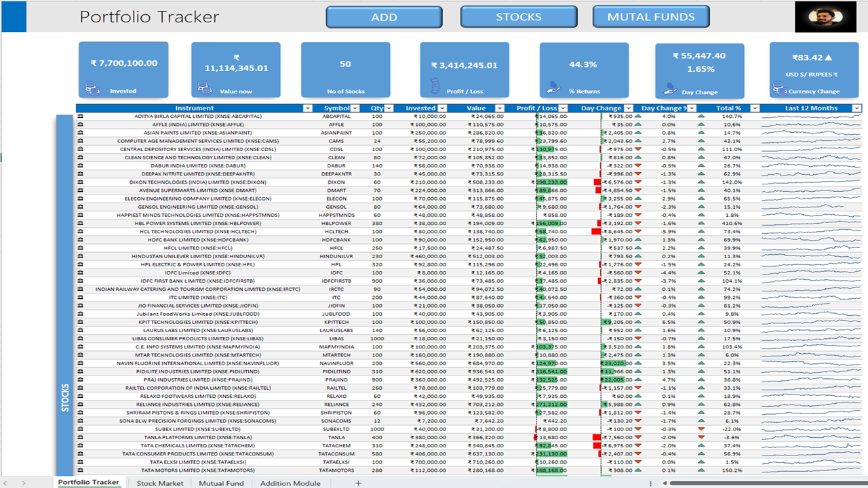Click the bitcoin icon on Profit / Loss card

point(435,87)
